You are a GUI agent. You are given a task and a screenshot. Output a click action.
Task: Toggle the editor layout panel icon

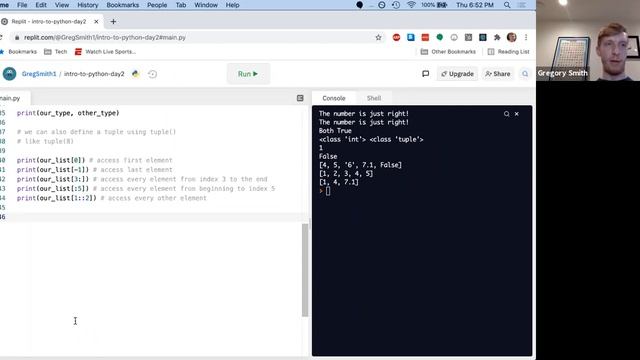(300, 98)
